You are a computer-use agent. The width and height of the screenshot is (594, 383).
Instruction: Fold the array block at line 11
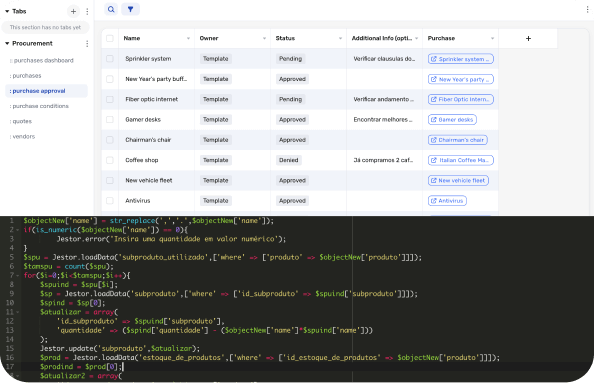point(17,312)
